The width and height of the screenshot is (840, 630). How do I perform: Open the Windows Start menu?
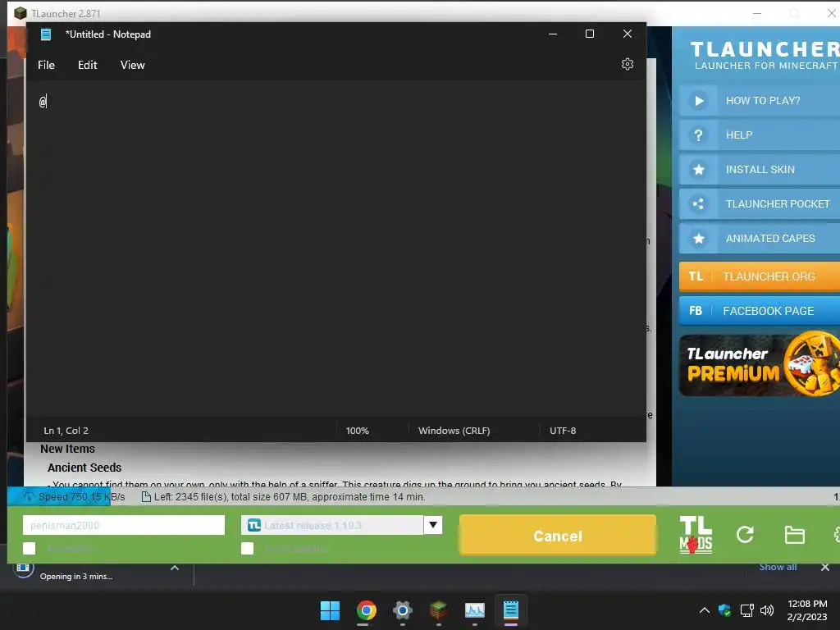pos(330,610)
